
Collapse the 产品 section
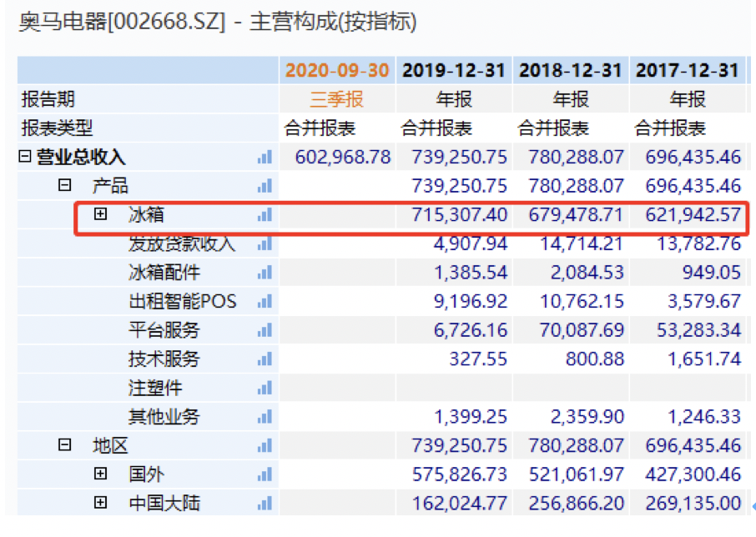pos(64,185)
